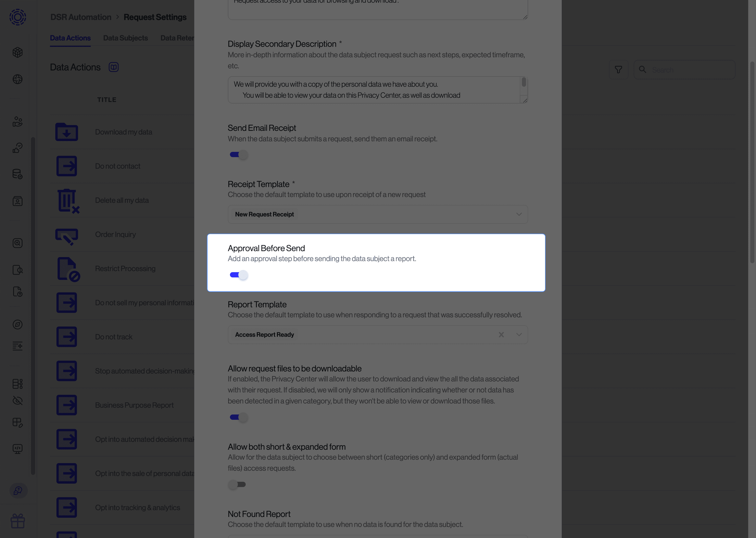Select the Delete all my data action
This screenshot has width=756, height=538.
coord(122,200)
